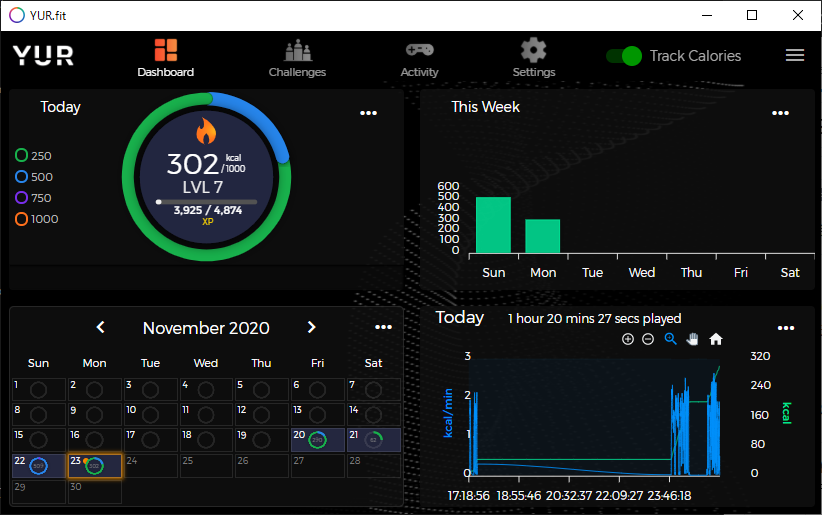The height and width of the screenshot is (515, 822).
Task: Click the 3,925 / 4,874 XP text
Action: pyautogui.click(x=208, y=210)
